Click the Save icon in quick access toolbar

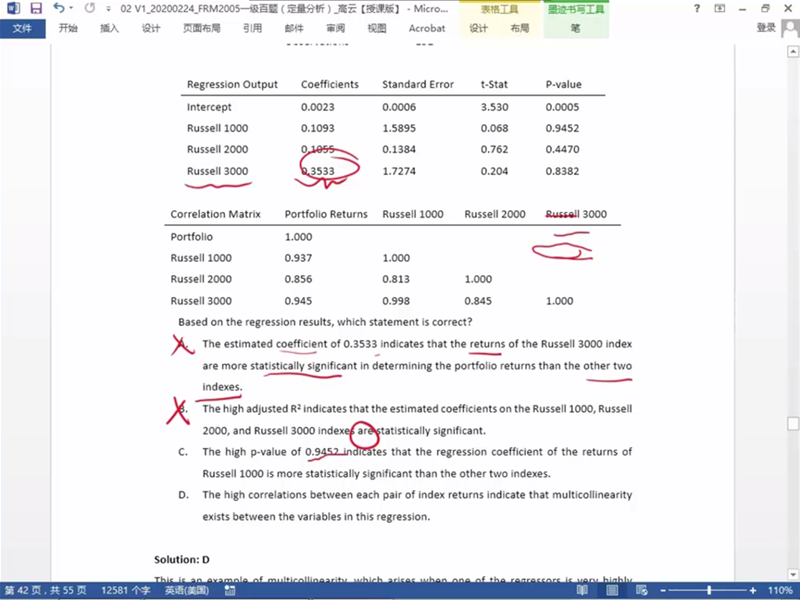36,9
